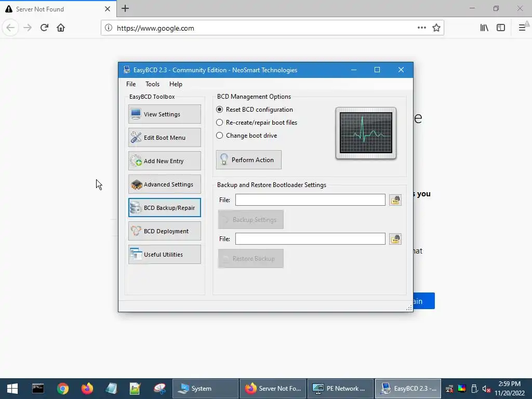
Task: Switch to System window on taskbar
Action: pos(205,389)
